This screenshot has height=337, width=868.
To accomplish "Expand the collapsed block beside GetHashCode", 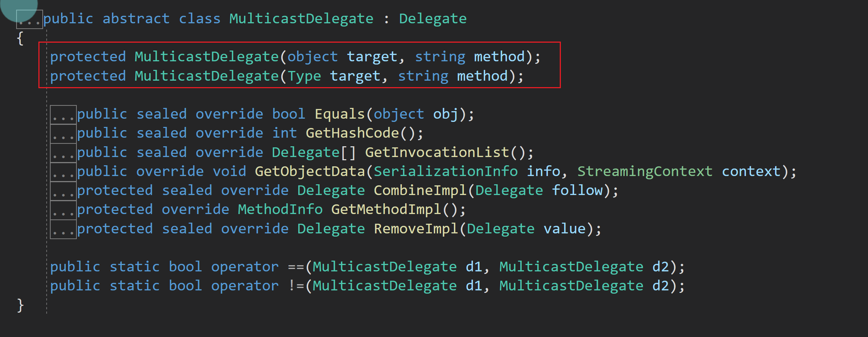I will tap(63, 134).
